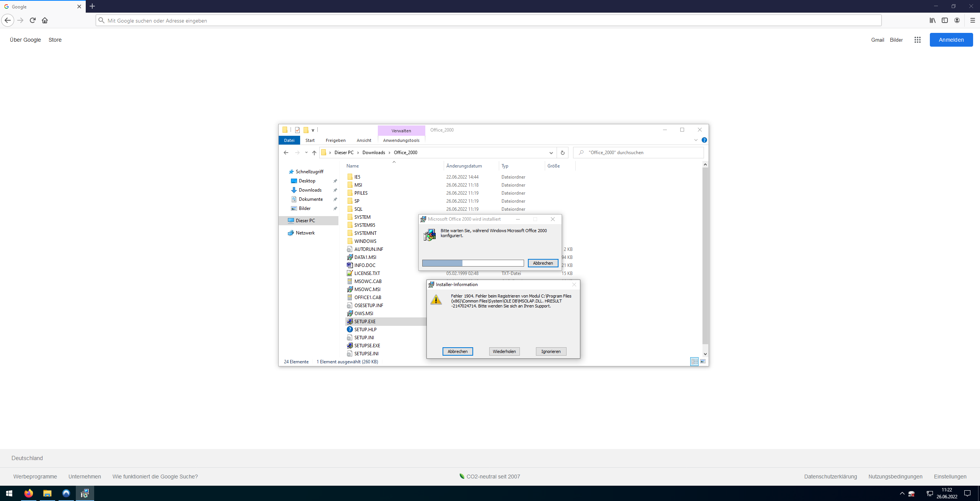The width and height of the screenshot is (980, 501).
Task: Reload page in Firefox toolbar
Action: tap(33, 20)
